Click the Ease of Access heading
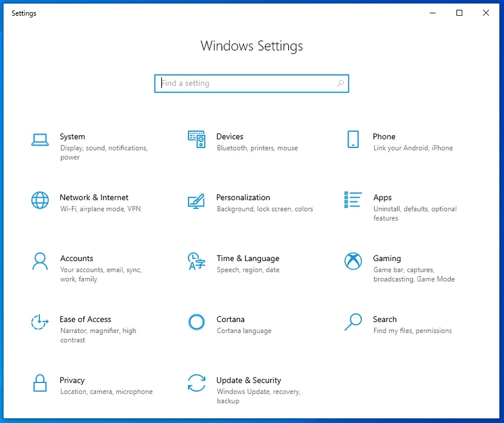Image resolution: width=504 pixels, height=423 pixels. click(85, 319)
